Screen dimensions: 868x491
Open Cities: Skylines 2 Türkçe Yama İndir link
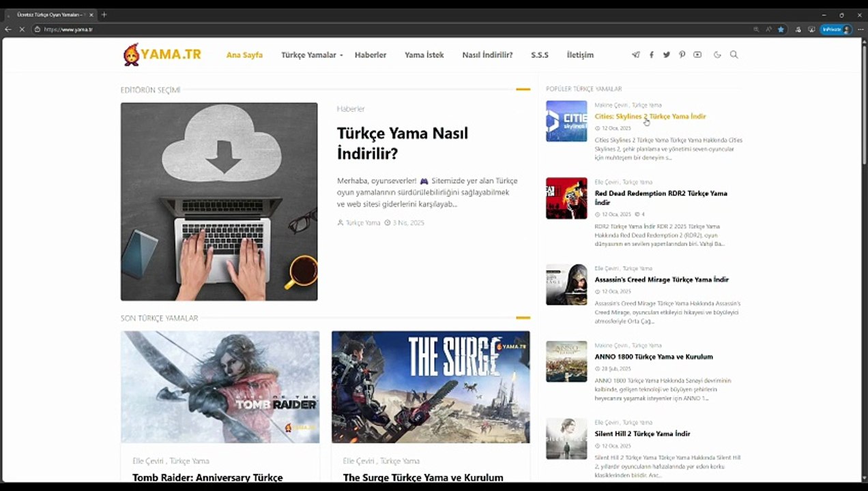point(650,116)
